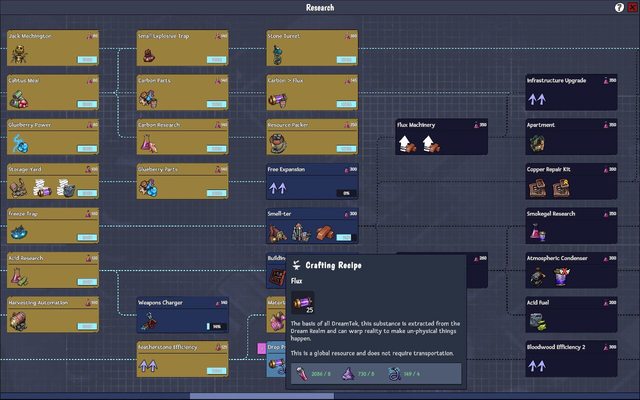640x400 pixels.
Task: Select the Freeze Trap icon
Action: coord(20,232)
